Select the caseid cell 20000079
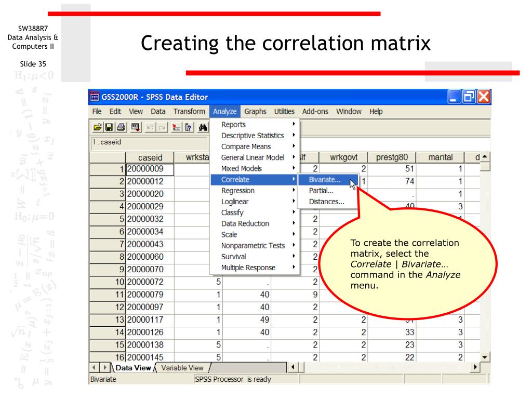 (150, 295)
